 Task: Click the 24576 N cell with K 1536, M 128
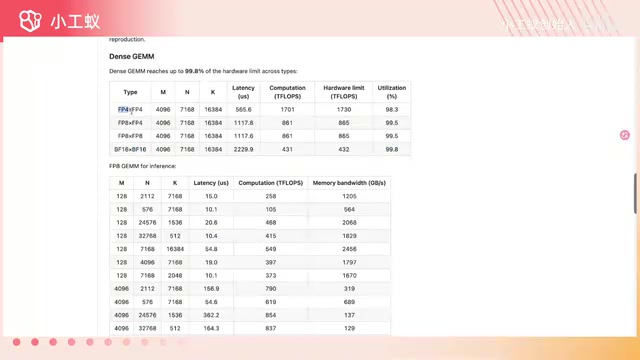[147, 222]
